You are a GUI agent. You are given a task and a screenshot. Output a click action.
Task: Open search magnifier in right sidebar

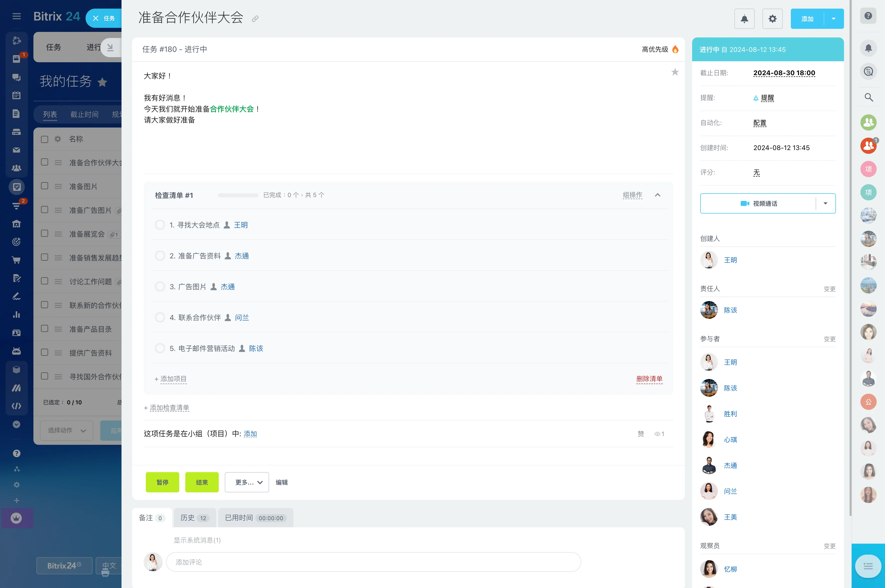coord(868,97)
